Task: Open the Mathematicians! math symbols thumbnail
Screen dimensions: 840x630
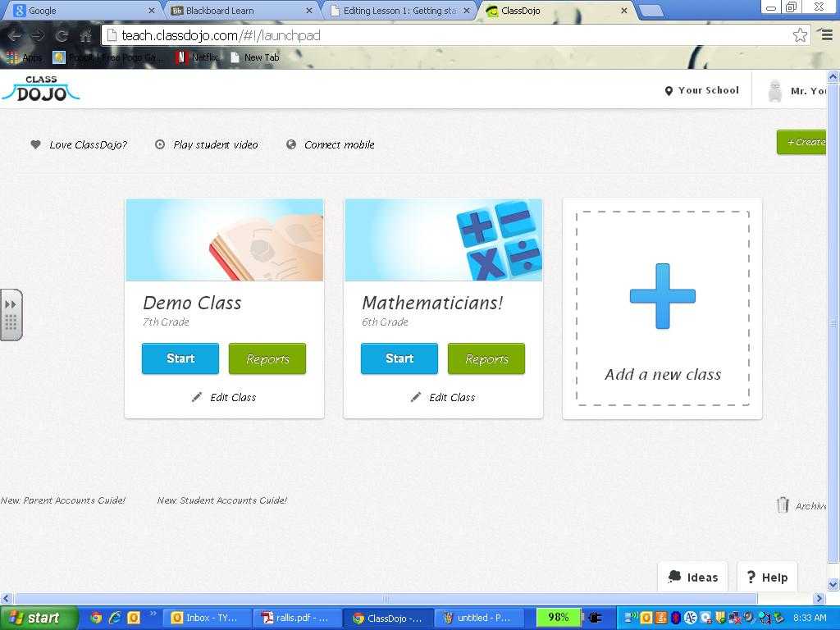Action: coord(444,240)
